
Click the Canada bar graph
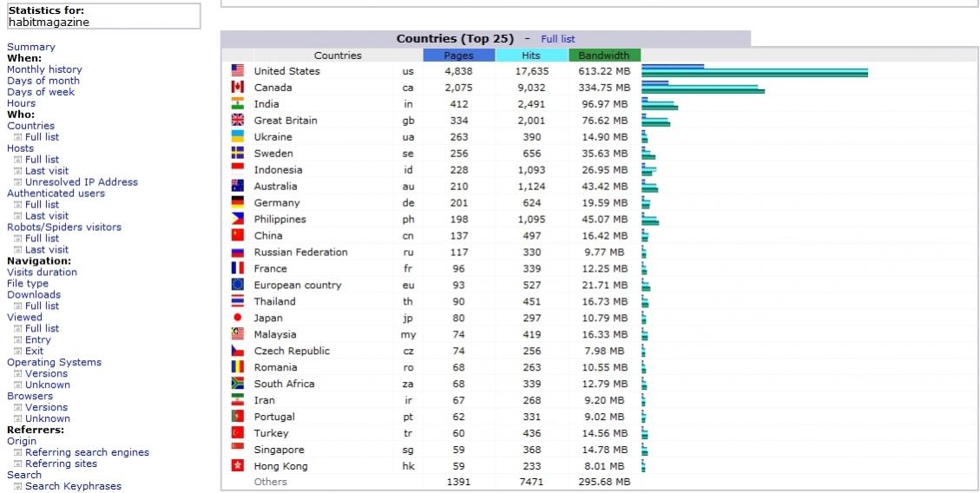click(x=703, y=88)
